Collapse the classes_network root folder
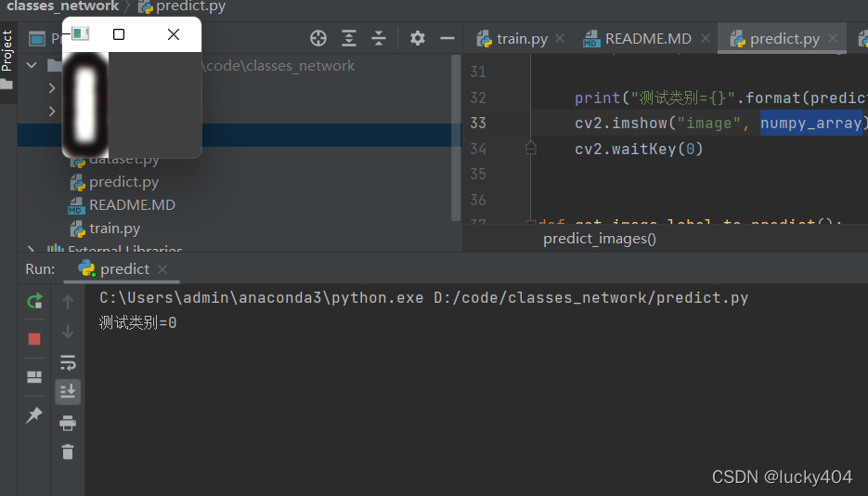 pyautogui.click(x=32, y=65)
